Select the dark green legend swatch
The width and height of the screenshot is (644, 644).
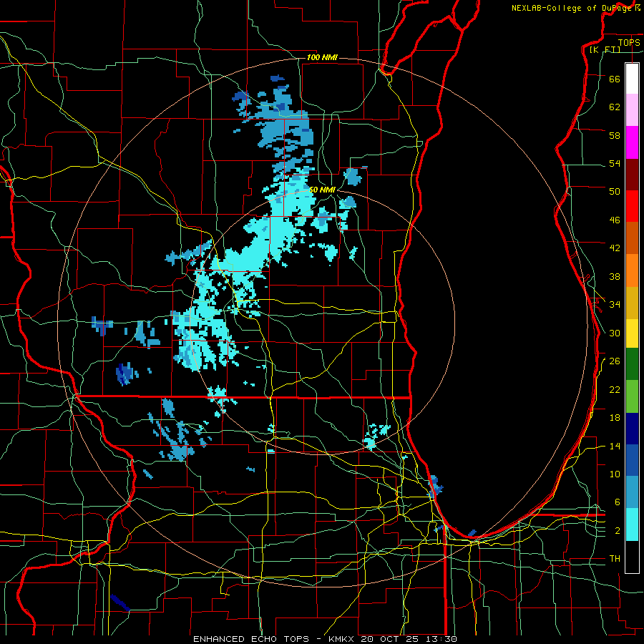pyautogui.click(x=632, y=364)
